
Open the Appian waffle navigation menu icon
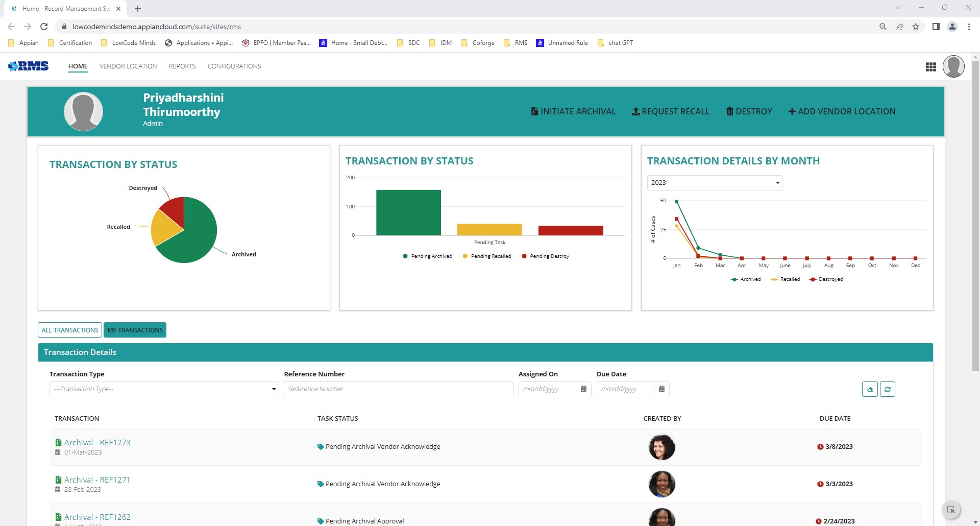pos(930,66)
